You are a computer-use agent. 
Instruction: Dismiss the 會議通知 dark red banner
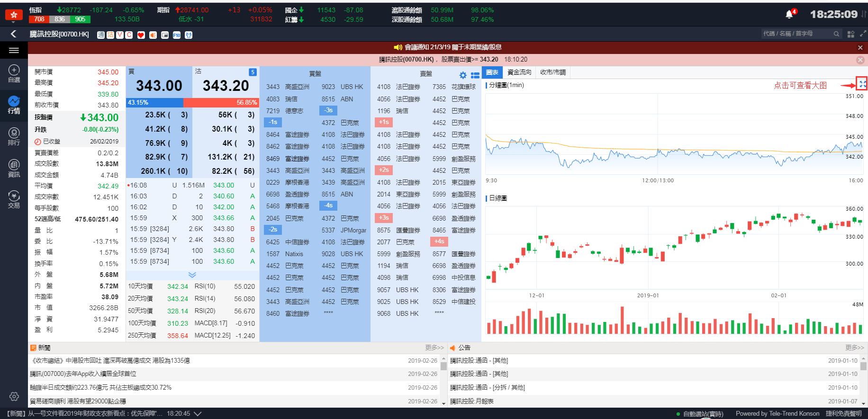[860, 47]
